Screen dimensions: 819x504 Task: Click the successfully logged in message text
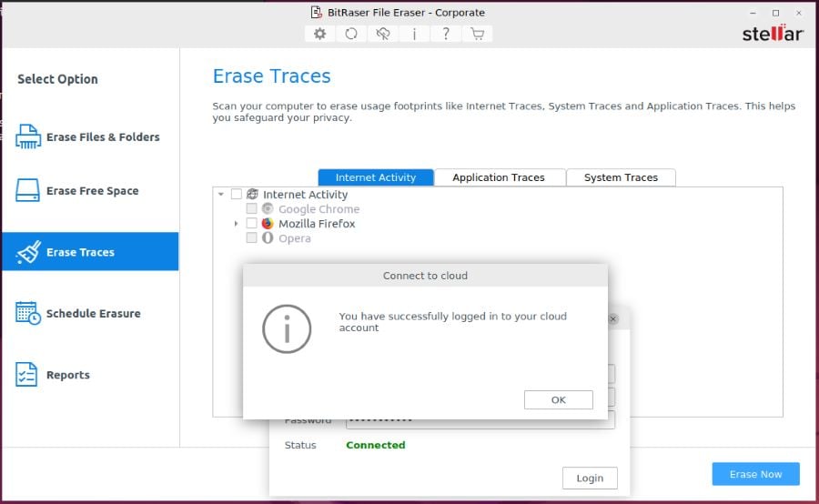pos(452,322)
